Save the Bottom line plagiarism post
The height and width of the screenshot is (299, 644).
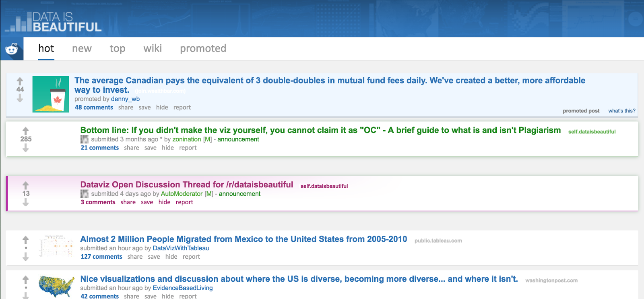coord(150,147)
